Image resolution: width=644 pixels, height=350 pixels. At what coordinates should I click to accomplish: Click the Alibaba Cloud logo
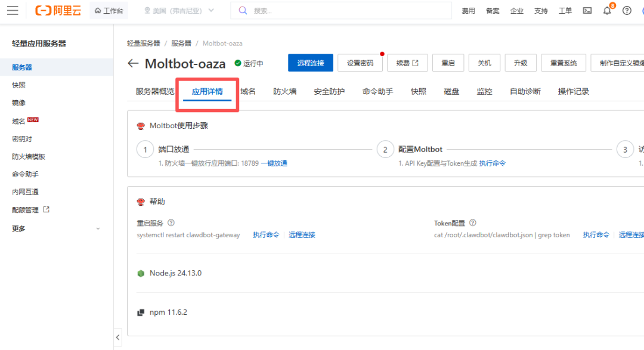pos(58,11)
